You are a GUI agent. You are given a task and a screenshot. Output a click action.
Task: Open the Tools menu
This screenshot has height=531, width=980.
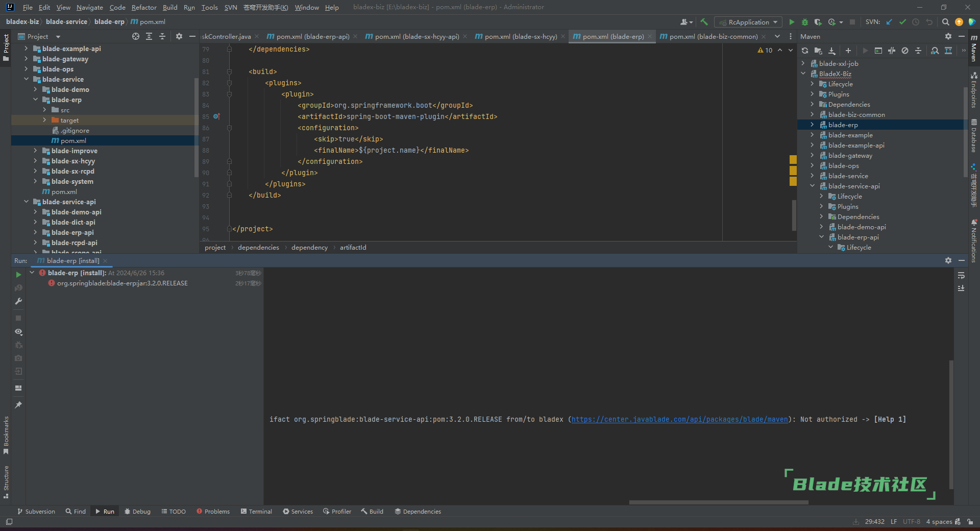tap(209, 7)
